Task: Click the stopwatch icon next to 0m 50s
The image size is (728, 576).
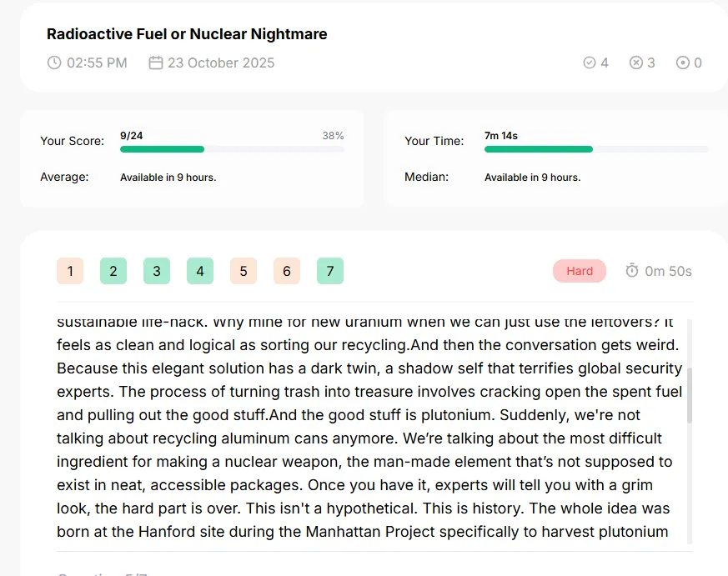Action: click(x=632, y=270)
